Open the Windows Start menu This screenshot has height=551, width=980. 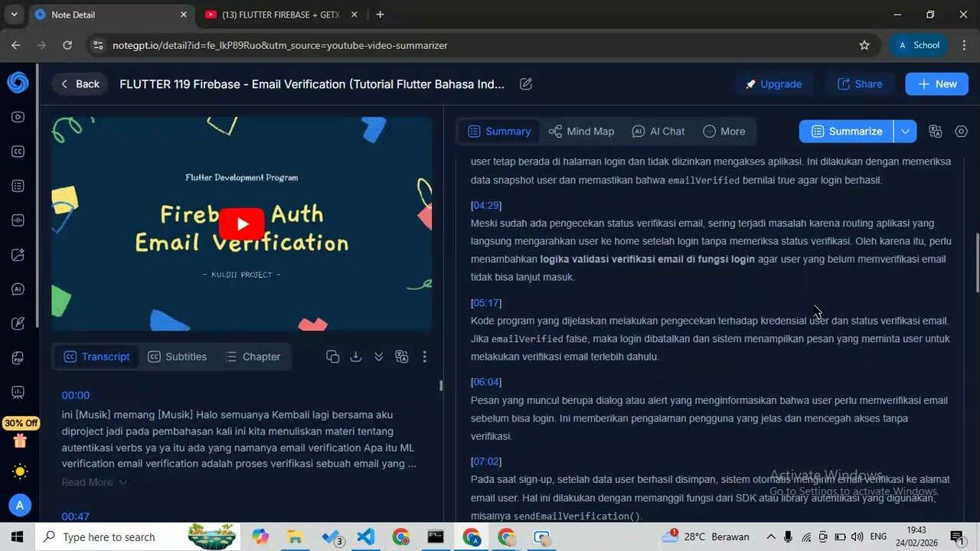(17, 536)
